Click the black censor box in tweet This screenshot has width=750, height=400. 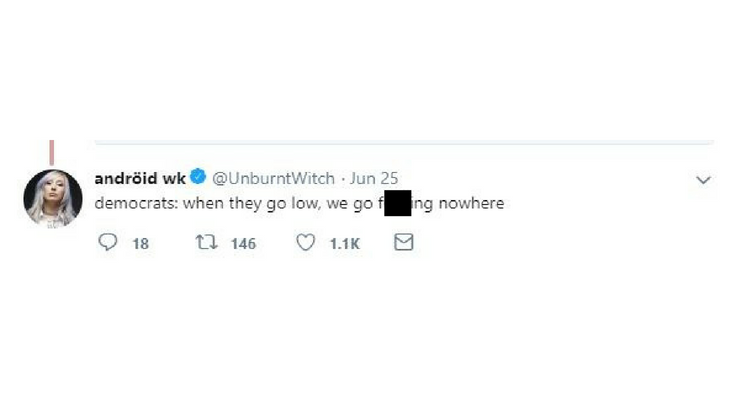398,203
